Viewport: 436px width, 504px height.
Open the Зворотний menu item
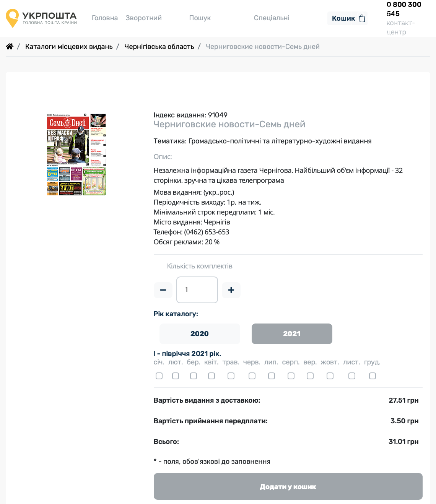click(x=143, y=18)
